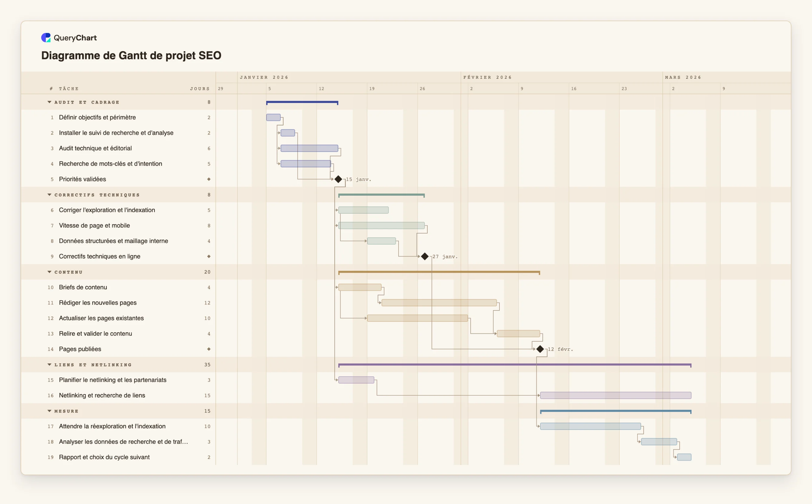The height and width of the screenshot is (504, 812).
Task: Click the Liens et netlinking summary bar
Action: pyautogui.click(x=515, y=365)
